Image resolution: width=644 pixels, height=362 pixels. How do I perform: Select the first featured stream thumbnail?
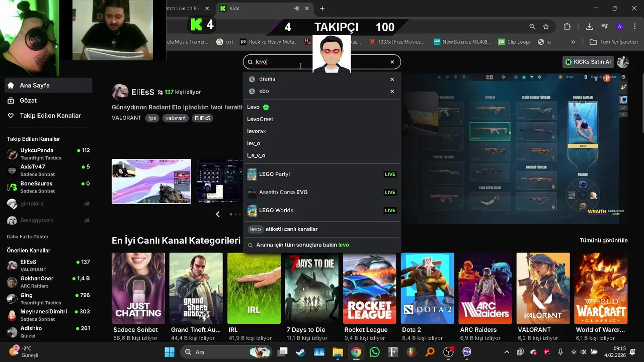[x=151, y=182]
